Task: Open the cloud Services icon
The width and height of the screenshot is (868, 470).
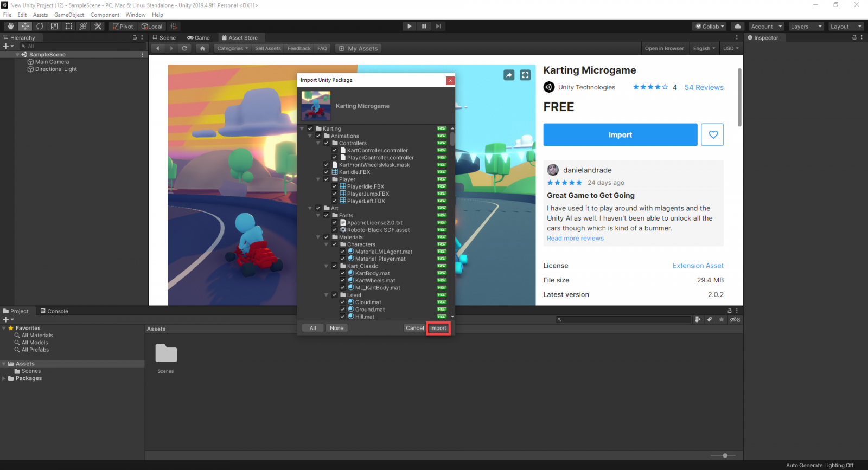Action: pos(738,26)
